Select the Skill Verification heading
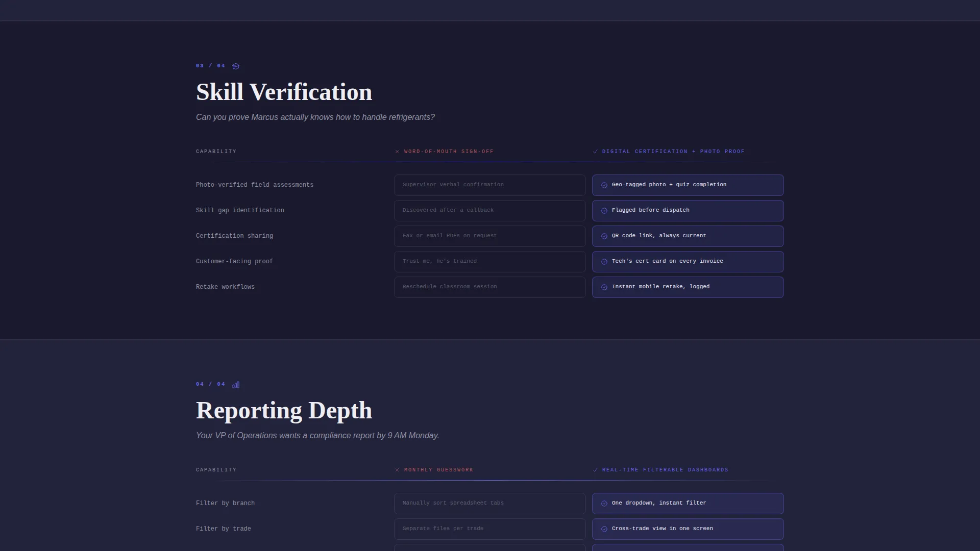 pos(284,92)
